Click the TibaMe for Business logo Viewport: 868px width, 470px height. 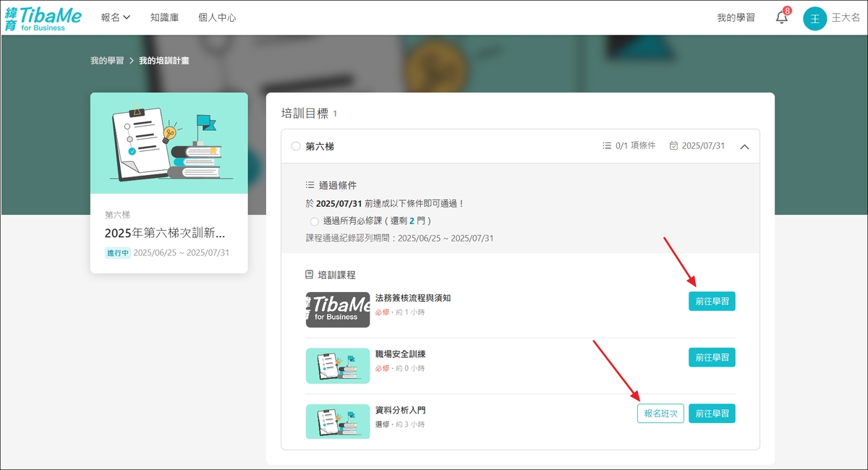(x=43, y=17)
